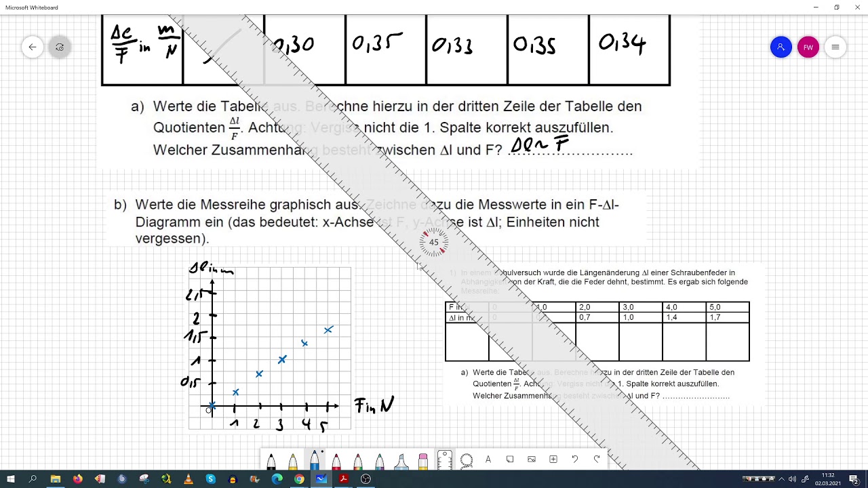Switch to Microsoft Edge on taskbar
This screenshot has height=488, width=868.
pyautogui.click(x=277, y=479)
